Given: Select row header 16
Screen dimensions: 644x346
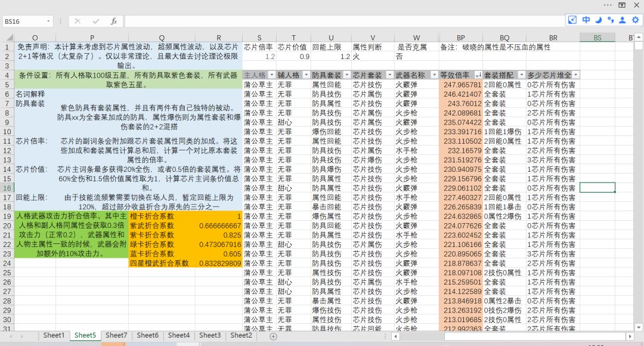Looking at the screenshot, I should (x=7, y=188).
